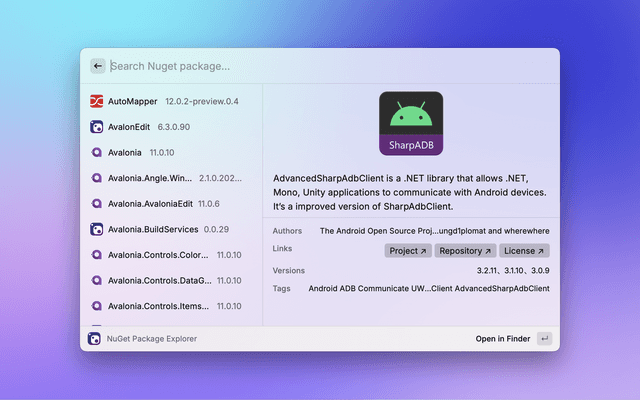
Task: Click the Avalonia.BuildServices package icon
Action: click(x=97, y=229)
